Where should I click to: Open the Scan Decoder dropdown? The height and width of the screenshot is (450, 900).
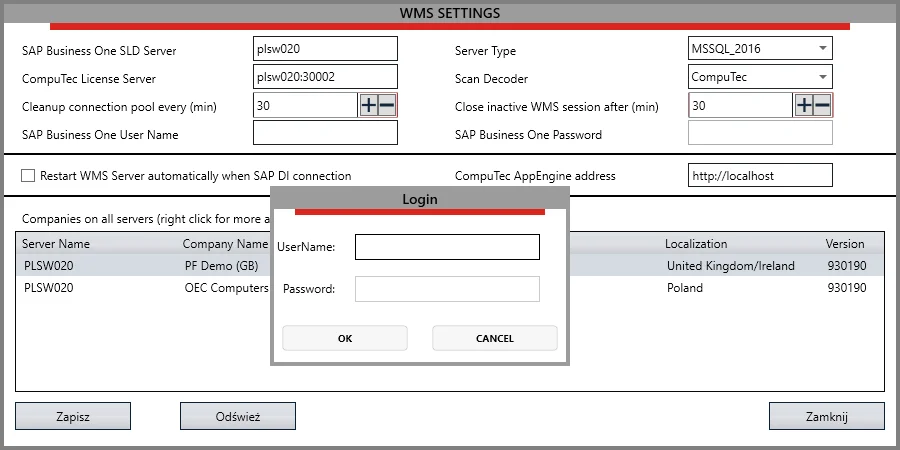(760, 77)
